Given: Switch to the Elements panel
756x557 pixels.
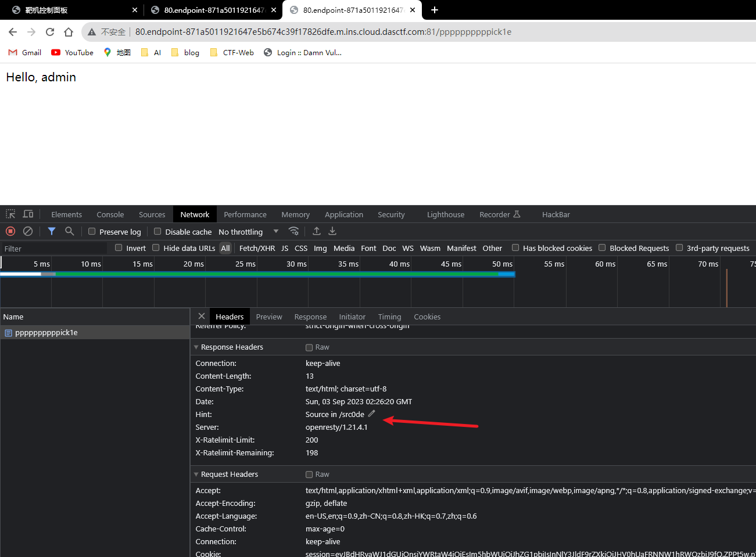Looking at the screenshot, I should (67, 214).
